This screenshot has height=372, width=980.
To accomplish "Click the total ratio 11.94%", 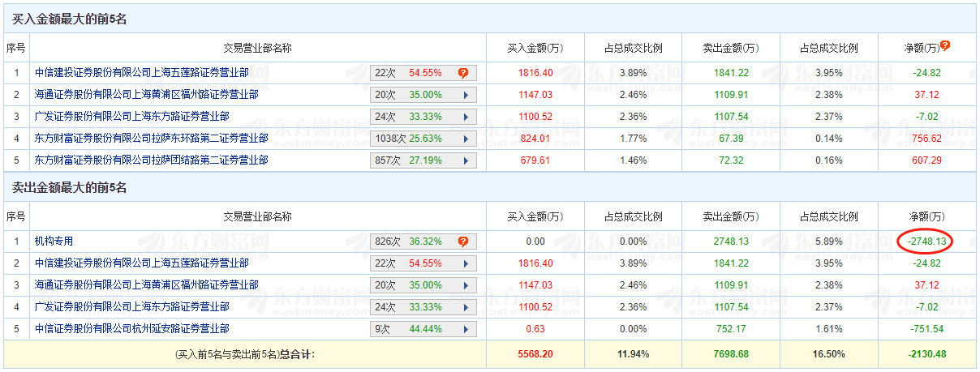I will coord(633,354).
